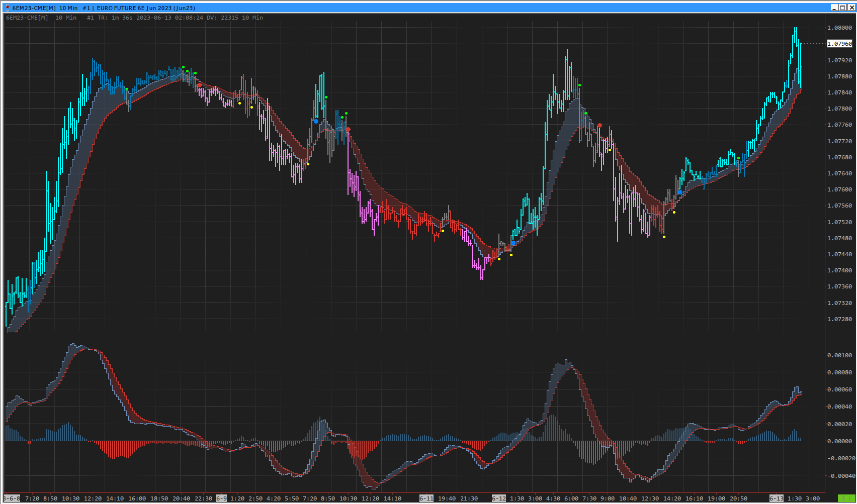Click the 9:00 time axis label

[608, 498]
